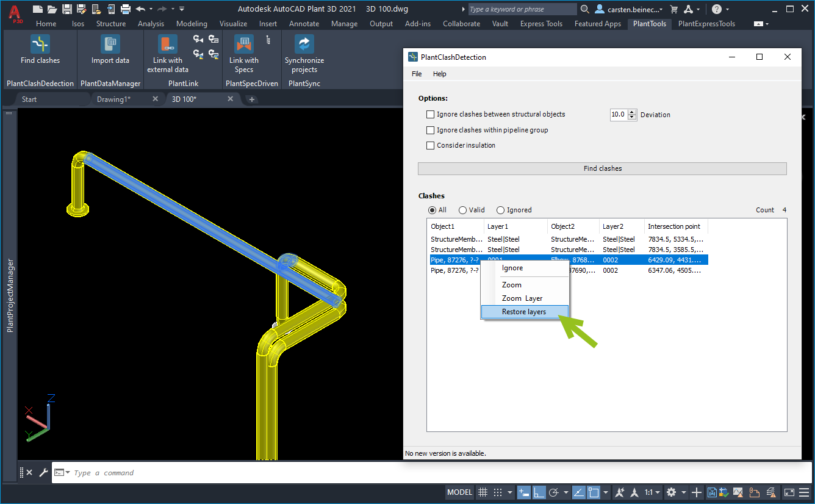Open the Undo history dropdown arrow
815x504 pixels.
pyautogui.click(x=151, y=9)
